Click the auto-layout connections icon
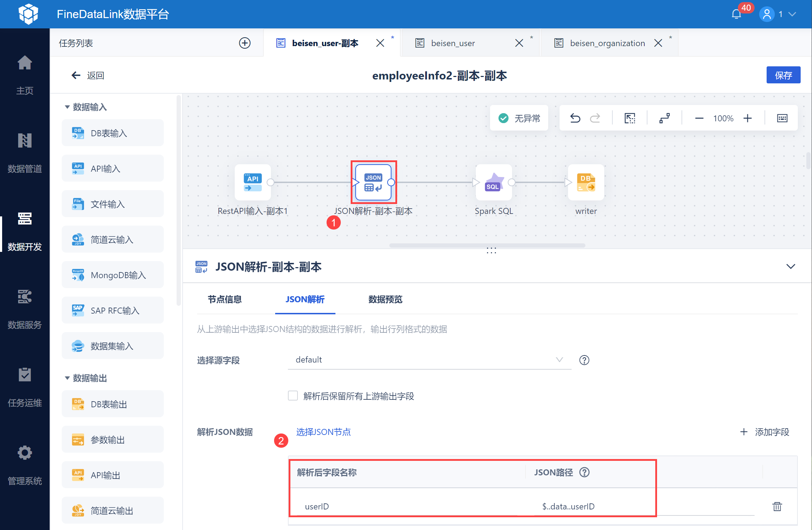812x530 pixels. [664, 117]
